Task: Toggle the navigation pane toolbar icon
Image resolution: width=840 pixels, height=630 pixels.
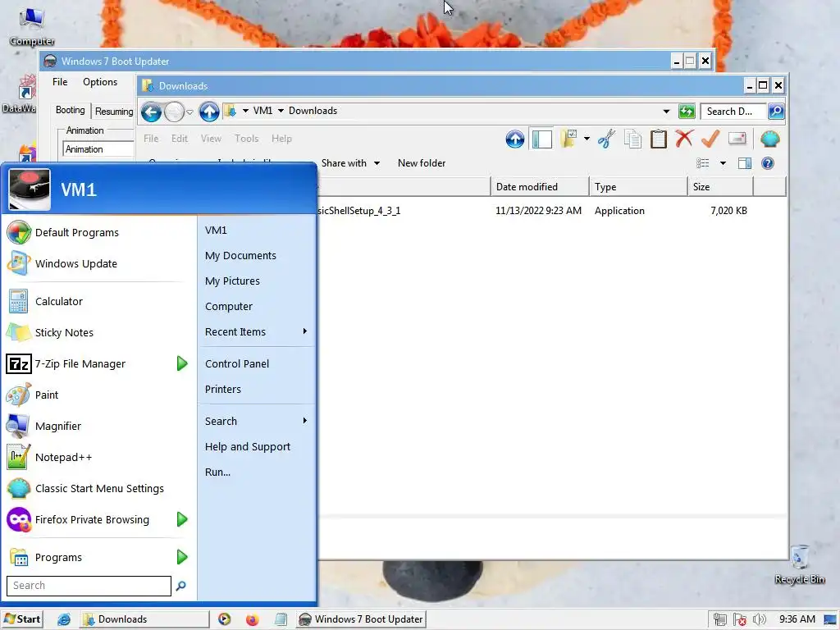Action: [x=541, y=139]
